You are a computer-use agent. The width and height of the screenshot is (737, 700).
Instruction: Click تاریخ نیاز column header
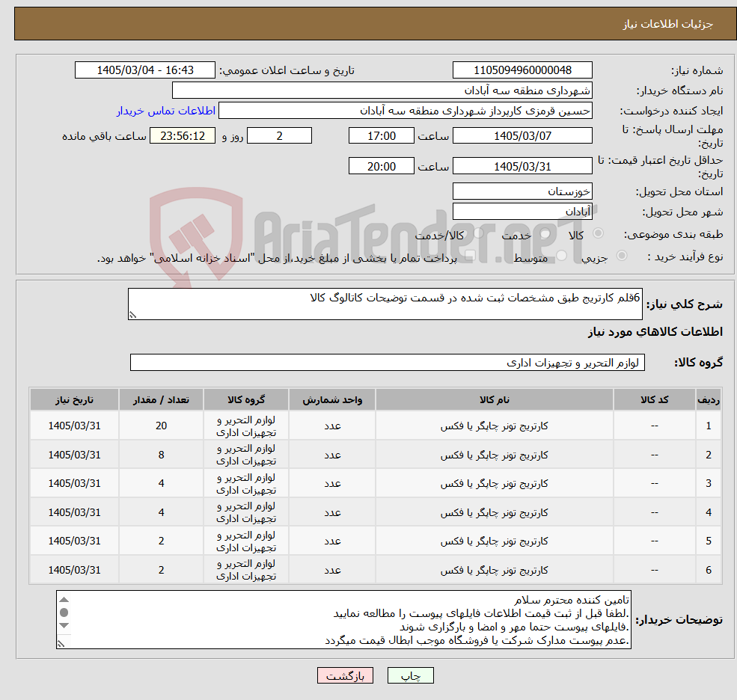(x=74, y=400)
